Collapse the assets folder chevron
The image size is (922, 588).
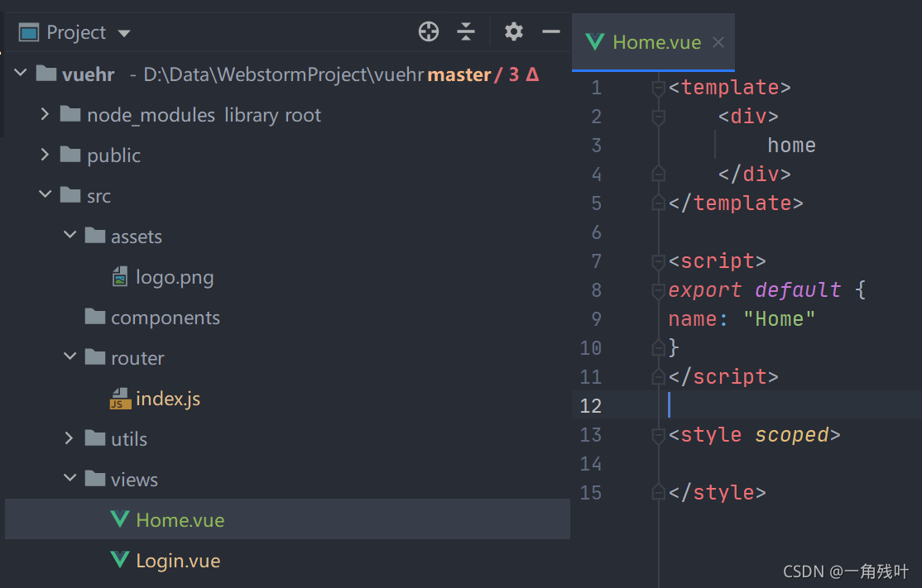tap(70, 235)
